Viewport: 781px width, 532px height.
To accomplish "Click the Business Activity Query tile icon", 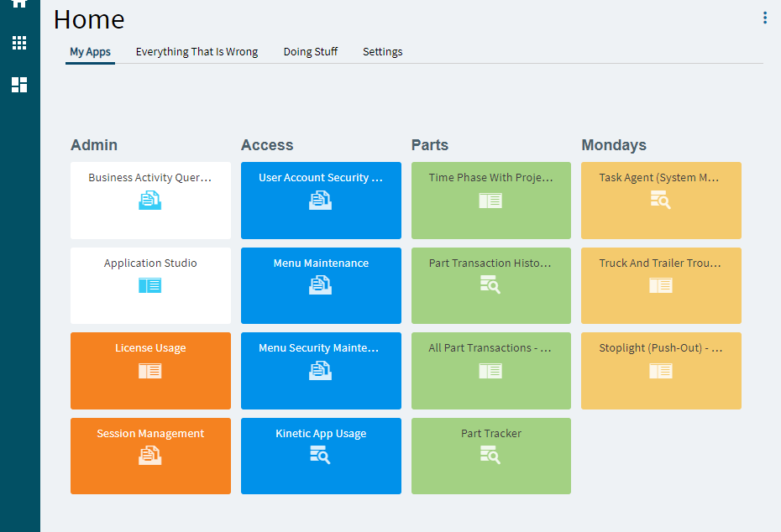I will click(150, 200).
